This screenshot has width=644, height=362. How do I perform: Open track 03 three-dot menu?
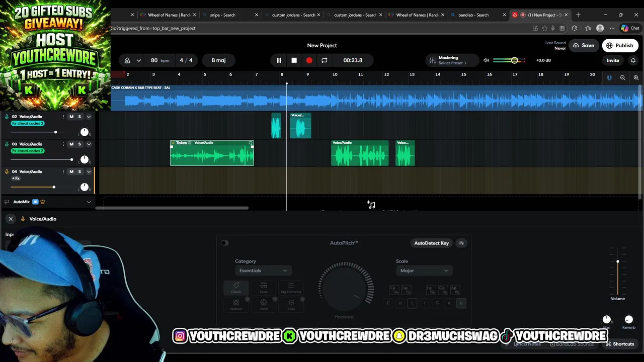(63, 144)
